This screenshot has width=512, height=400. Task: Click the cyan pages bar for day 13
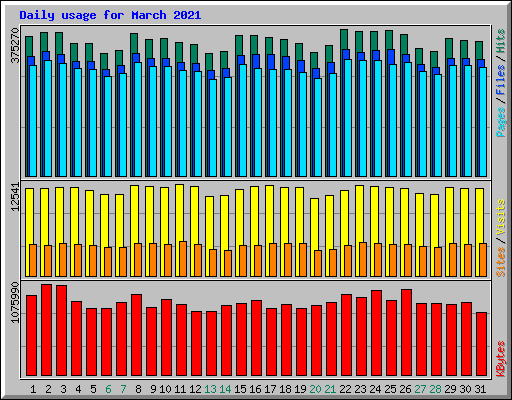click(213, 128)
